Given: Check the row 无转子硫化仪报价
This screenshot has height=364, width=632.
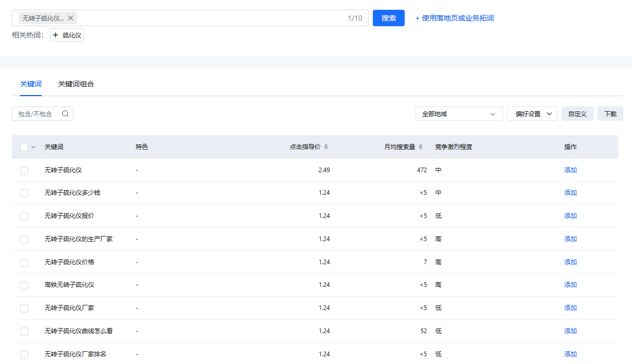Looking at the screenshot, I should click(x=24, y=216).
